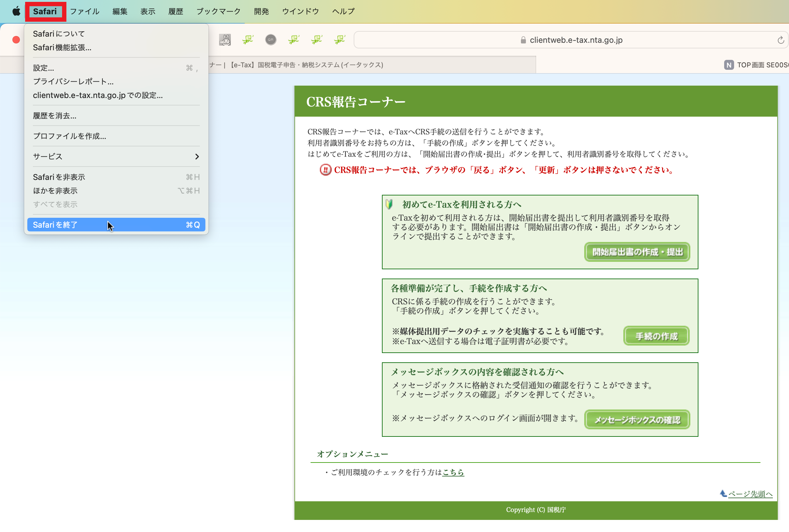Click e-Tax mascot icon directly beside the address bar
Screen dimensions: 789x532
(339, 40)
